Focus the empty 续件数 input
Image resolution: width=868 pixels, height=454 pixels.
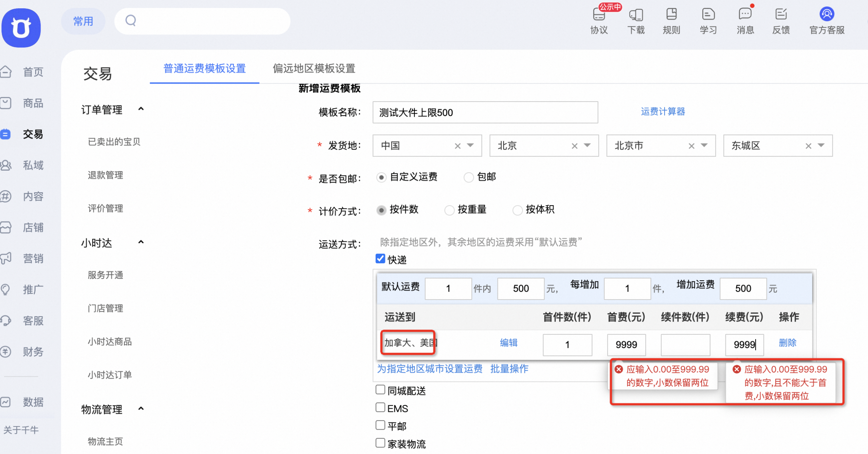tap(685, 344)
